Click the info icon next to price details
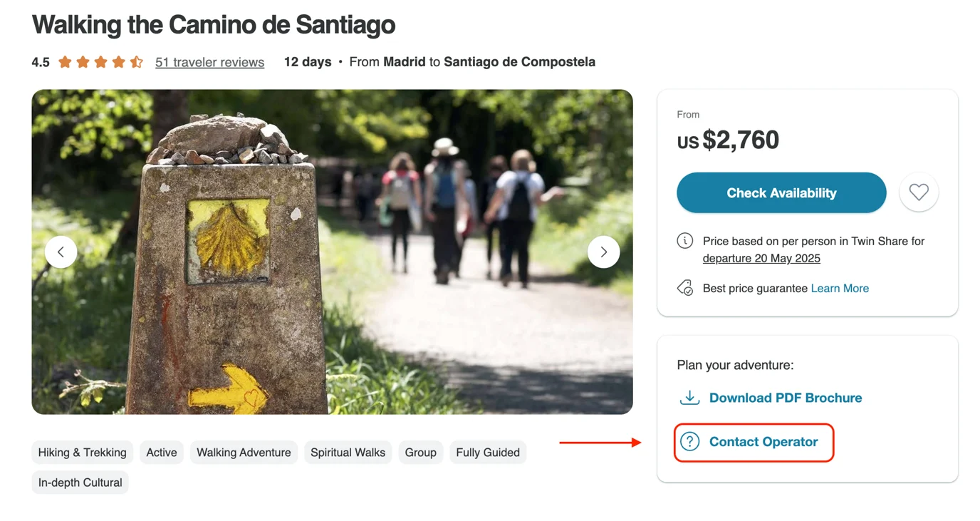980x521 pixels. tap(684, 241)
